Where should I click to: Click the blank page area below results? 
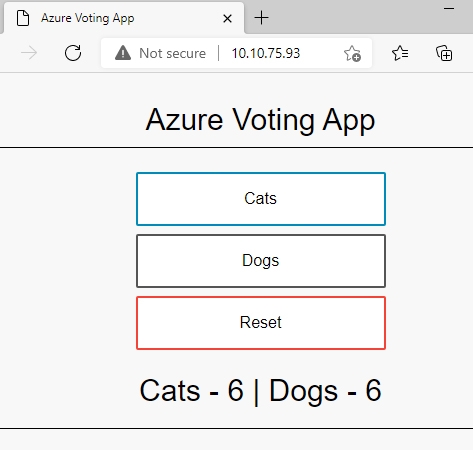(x=236, y=440)
